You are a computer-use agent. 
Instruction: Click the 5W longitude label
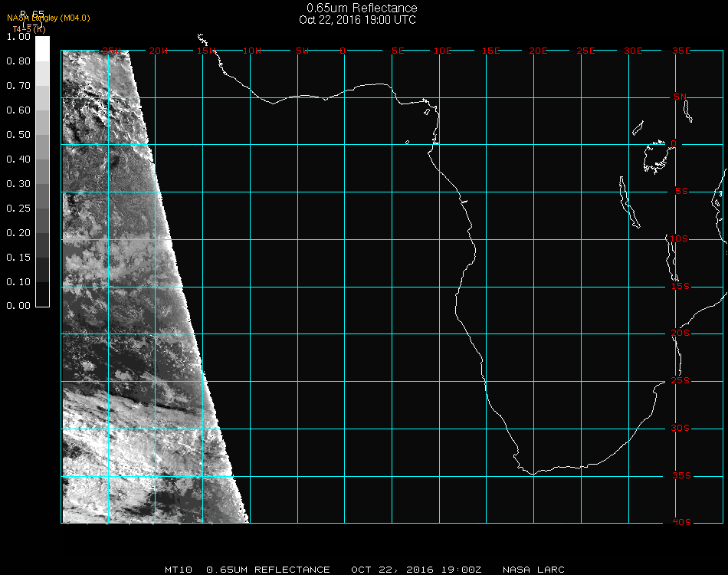(302, 51)
